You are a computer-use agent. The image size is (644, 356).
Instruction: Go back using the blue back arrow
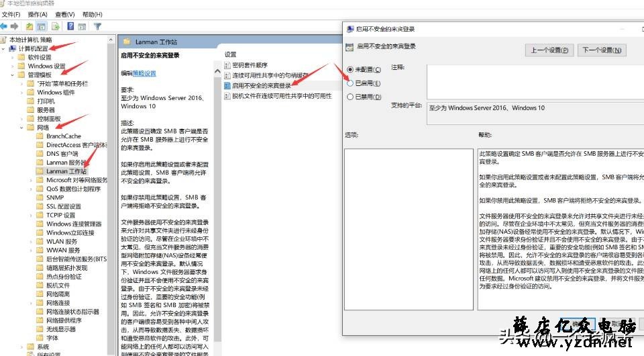[x=4, y=26]
